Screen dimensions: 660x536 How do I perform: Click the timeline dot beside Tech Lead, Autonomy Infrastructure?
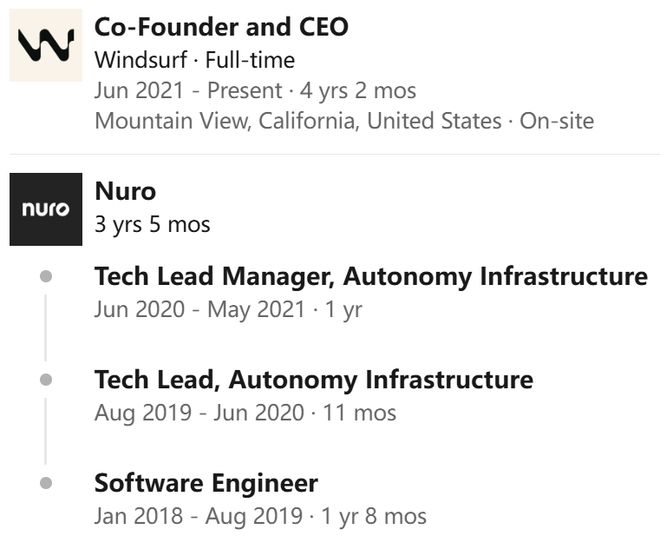45,380
